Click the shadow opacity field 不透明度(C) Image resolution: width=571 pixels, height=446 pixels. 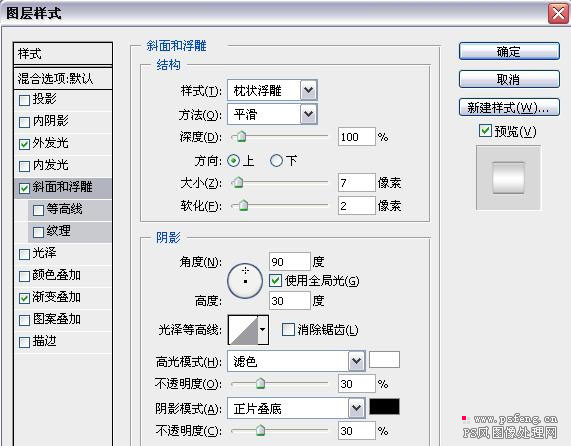[x=357, y=431]
